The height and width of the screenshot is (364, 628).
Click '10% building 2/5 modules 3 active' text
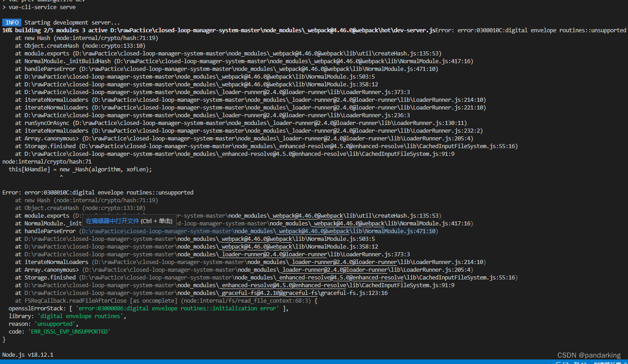(55, 30)
